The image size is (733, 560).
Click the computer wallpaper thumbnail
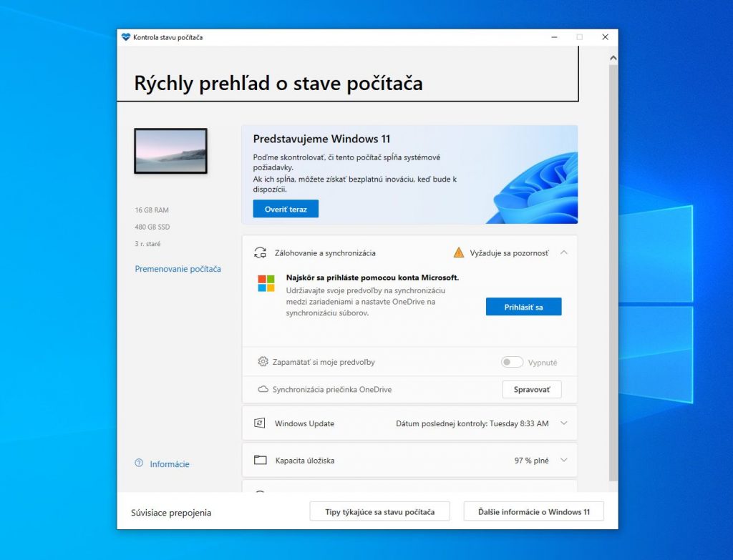click(x=170, y=151)
